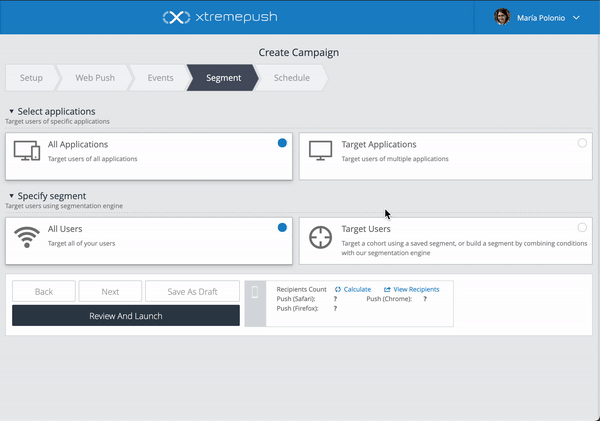Click 'Target all of your users' text

pyautogui.click(x=81, y=243)
